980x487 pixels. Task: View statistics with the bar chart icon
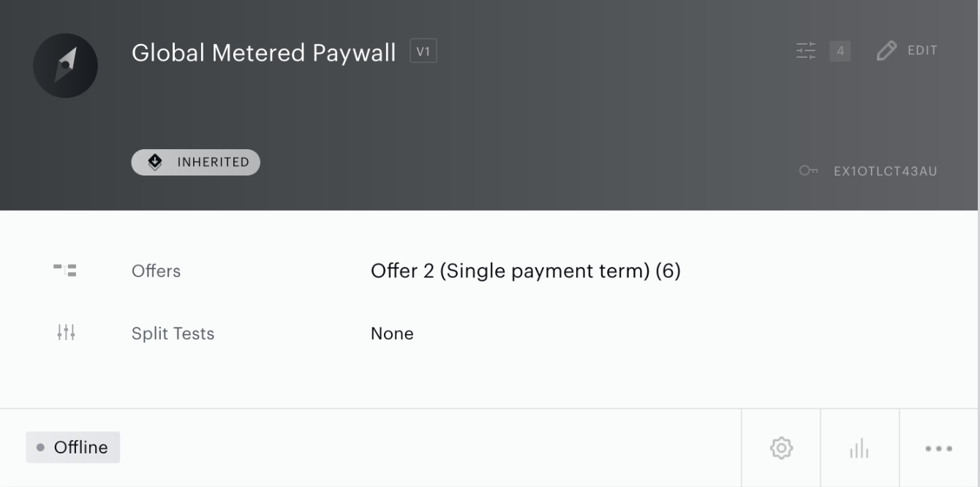point(859,448)
